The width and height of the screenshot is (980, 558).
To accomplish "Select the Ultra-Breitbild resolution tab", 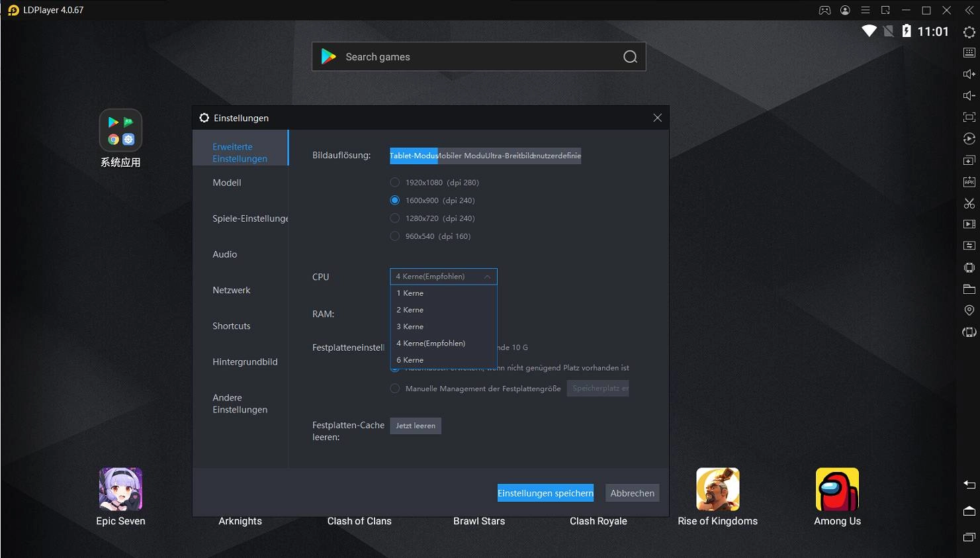I will tap(509, 156).
